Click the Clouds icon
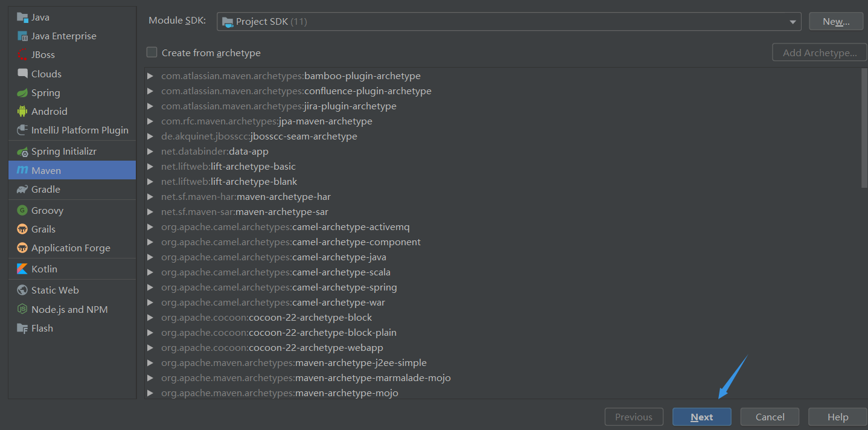Screen dimensions: 868x430 click(22, 74)
